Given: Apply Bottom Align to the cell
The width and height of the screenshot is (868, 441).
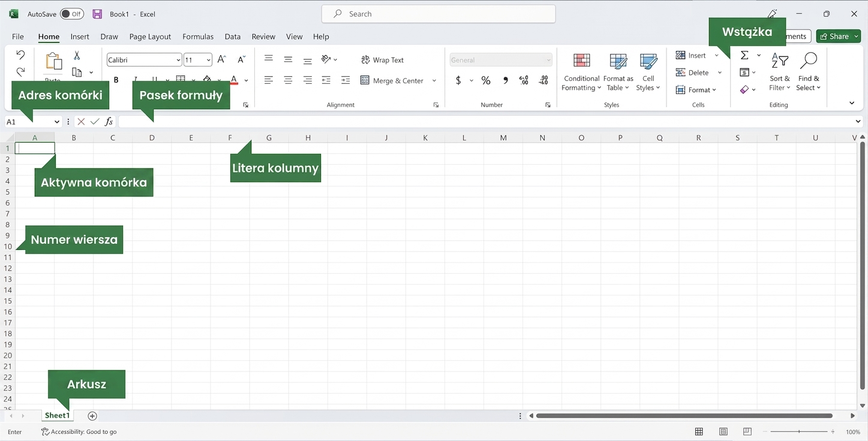Looking at the screenshot, I should [x=307, y=61].
